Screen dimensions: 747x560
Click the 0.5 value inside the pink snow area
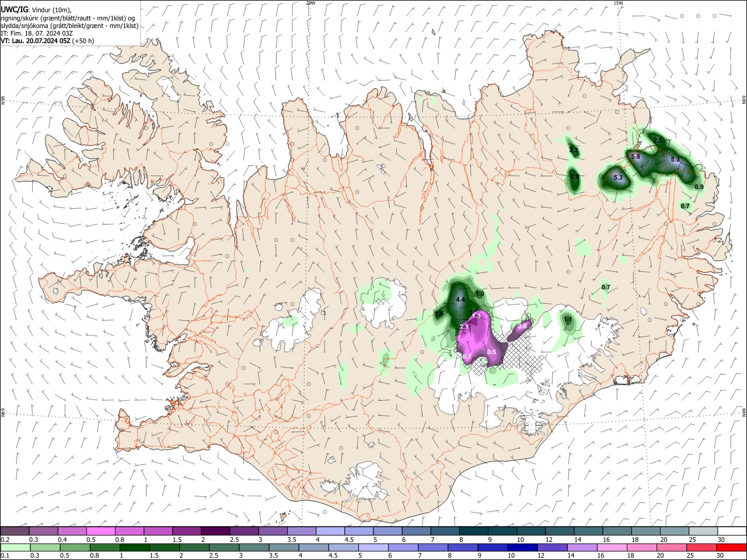point(491,352)
